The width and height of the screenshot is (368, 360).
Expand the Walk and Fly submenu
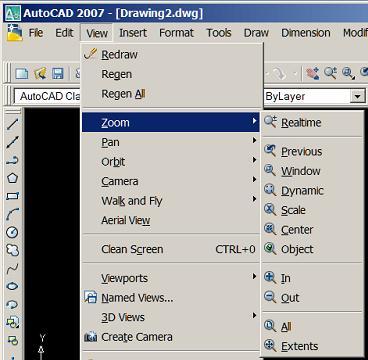coord(170,201)
